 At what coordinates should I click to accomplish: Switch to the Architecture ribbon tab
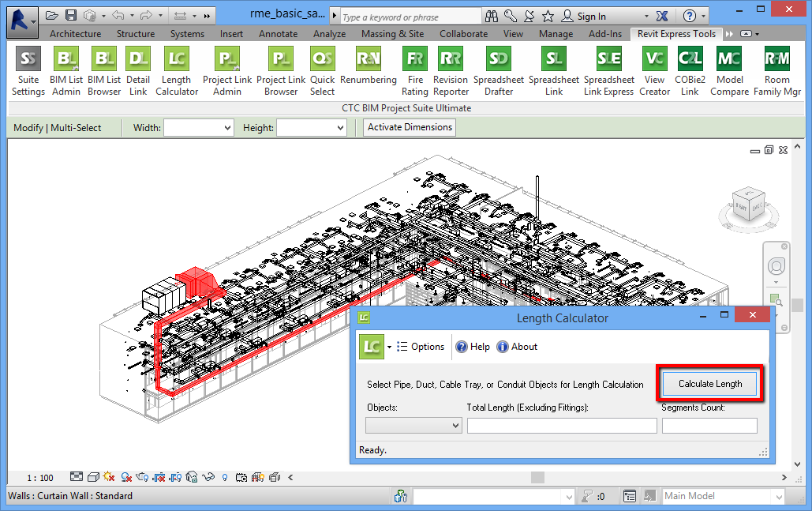[x=75, y=33]
